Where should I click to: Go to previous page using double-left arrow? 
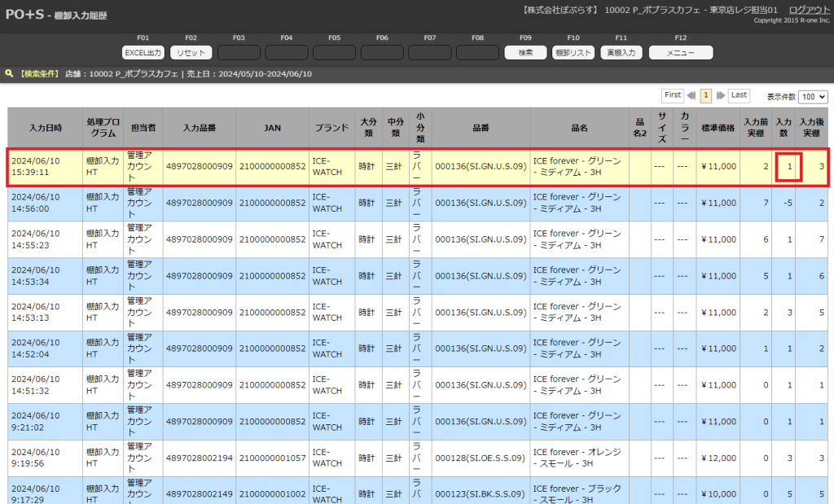691,95
